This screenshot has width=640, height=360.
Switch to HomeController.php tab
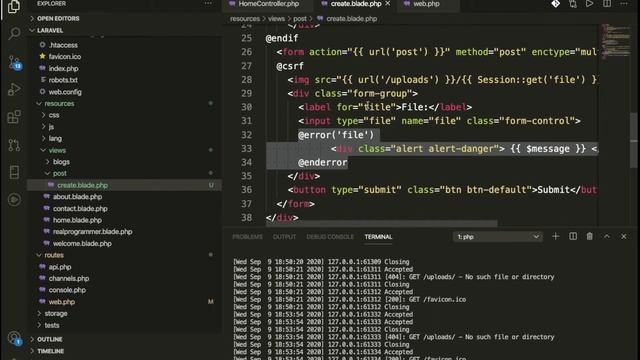pos(269,4)
